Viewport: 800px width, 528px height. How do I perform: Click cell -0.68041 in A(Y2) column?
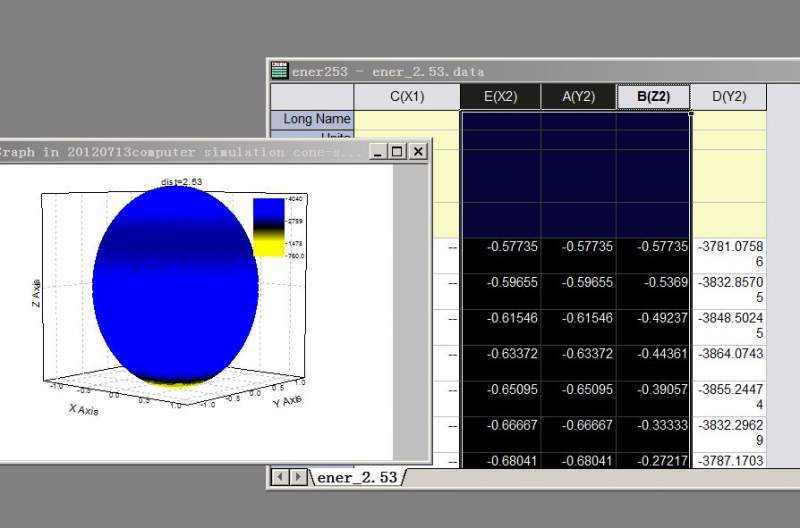coord(579,460)
